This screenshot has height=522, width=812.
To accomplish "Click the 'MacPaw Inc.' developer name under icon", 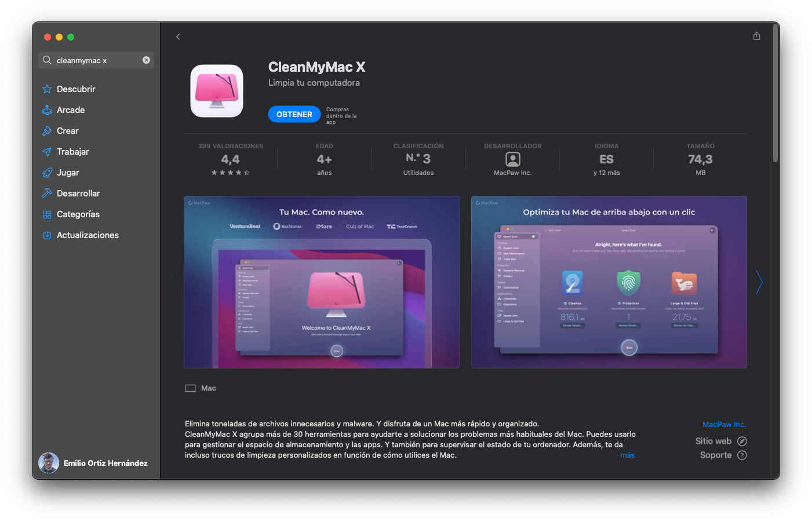I will (x=513, y=173).
